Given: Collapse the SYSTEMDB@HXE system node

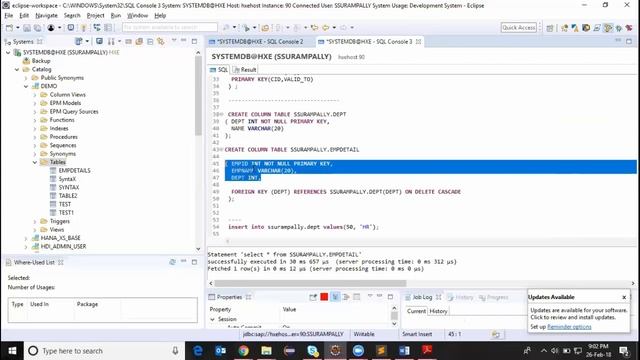Looking at the screenshot, I should coord(8,52).
